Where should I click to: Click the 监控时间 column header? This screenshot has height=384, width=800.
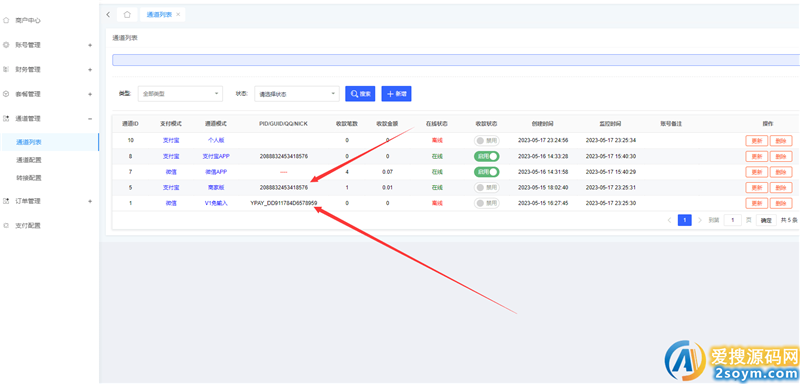610,124
